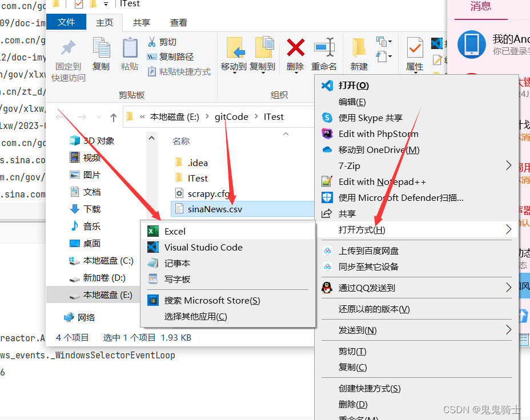
Task: Choose WordPad (写字板) in Open With submenu
Action: pyautogui.click(x=228, y=279)
